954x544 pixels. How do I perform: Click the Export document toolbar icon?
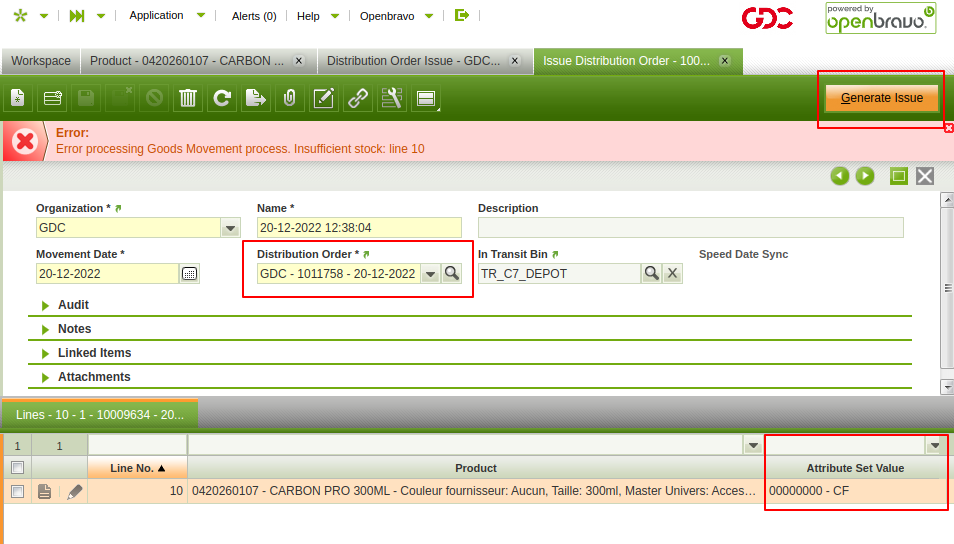256,98
